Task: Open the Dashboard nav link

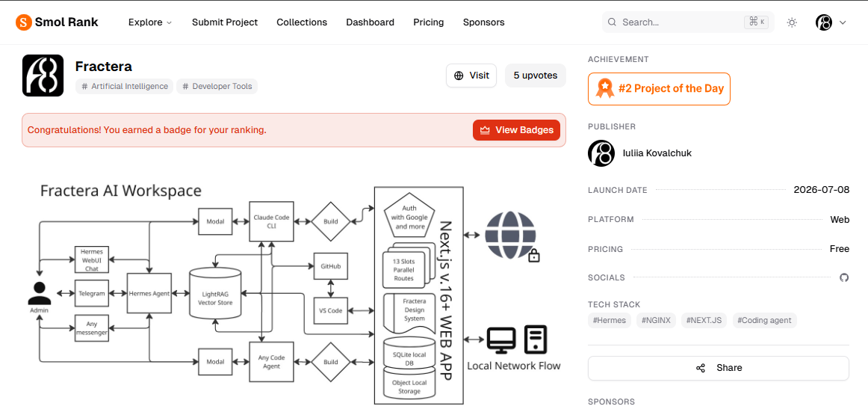Action: click(371, 22)
